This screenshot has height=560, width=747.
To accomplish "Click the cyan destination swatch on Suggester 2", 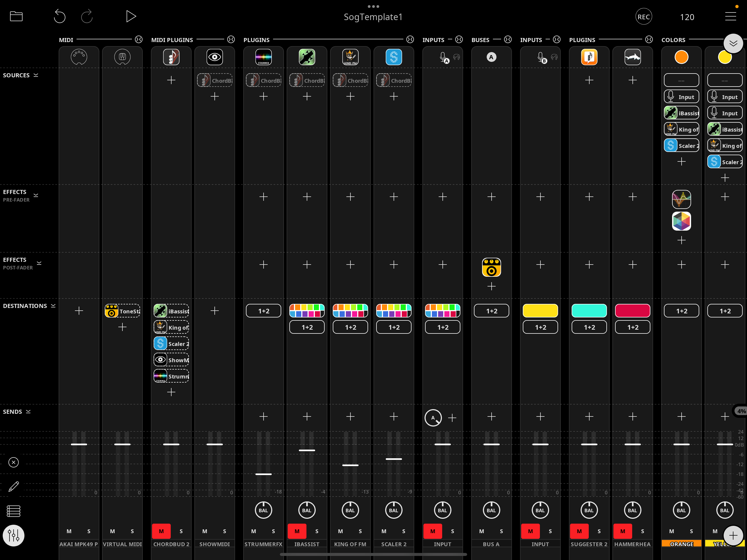I will [589, 311].
